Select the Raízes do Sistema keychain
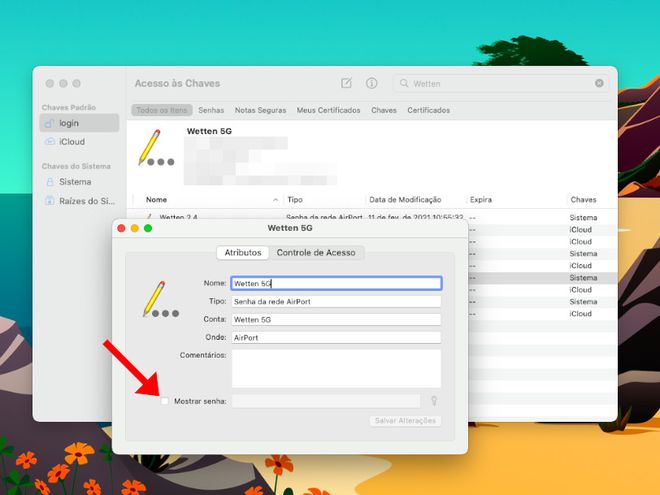Image resolution: width=660 pixels, height=495 pixels. point(79,201)
